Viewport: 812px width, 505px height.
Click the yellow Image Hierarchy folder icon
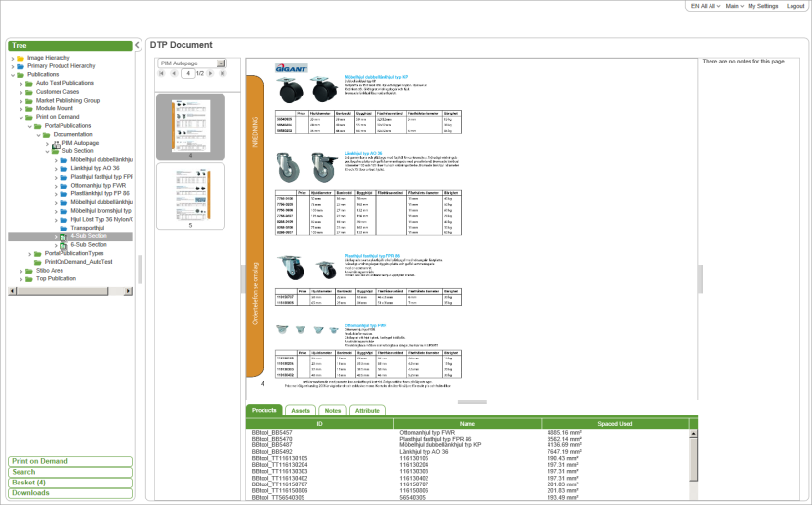(20, 58)
